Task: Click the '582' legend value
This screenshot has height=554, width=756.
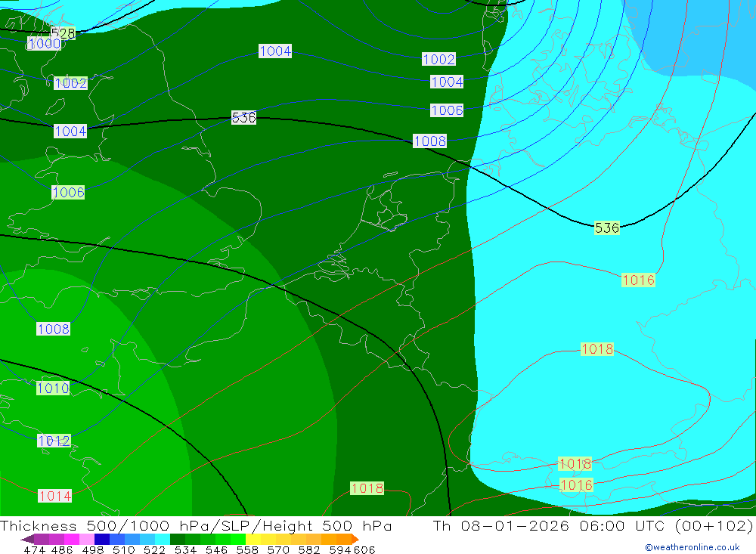Action: (x=308, y=549)
